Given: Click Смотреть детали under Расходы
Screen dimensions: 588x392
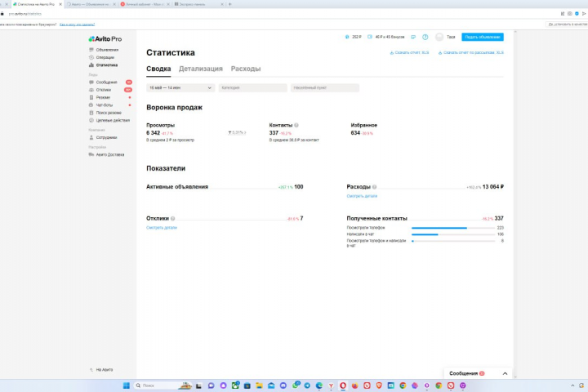Looking at the screenshot, I should coord(362,196).
